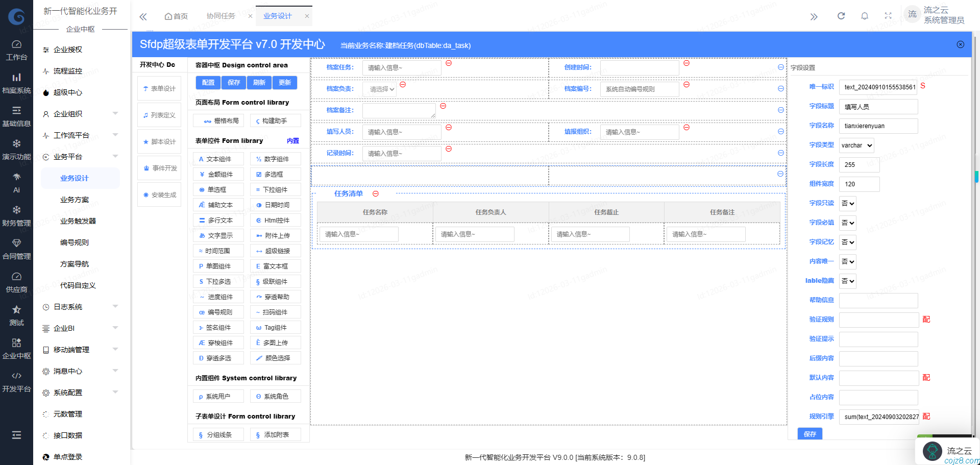Screen dimensions: 980x465
Task: Click the red S icon beside 唯一标识
Action: pos(923,86)
